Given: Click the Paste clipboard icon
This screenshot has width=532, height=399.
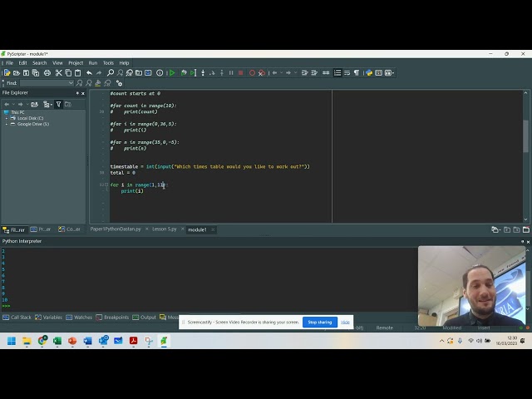Looking at the screenshot, I should click(x=77, y=72).
